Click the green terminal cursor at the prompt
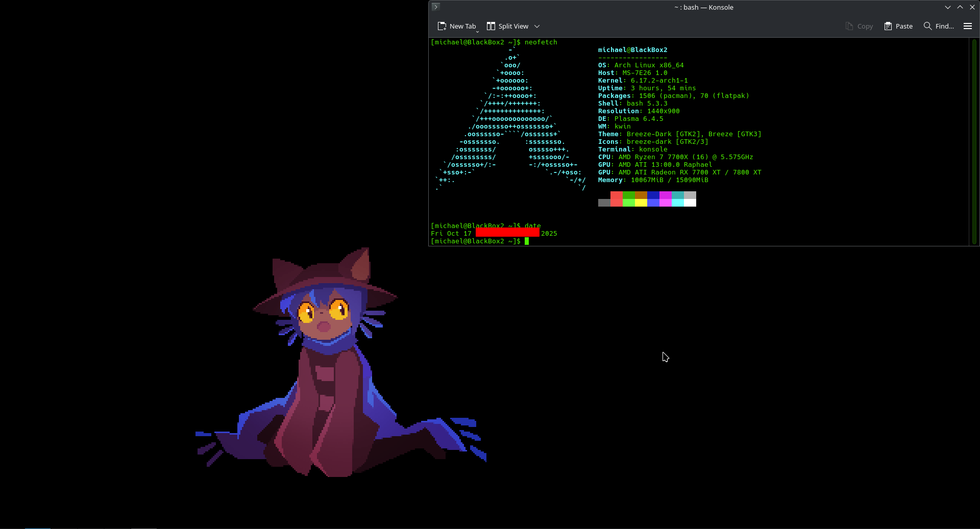980x529 pixels. 527,241
